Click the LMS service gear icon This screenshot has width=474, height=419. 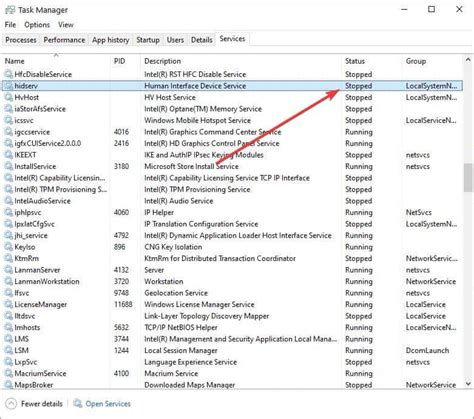(x=8, y=339)
